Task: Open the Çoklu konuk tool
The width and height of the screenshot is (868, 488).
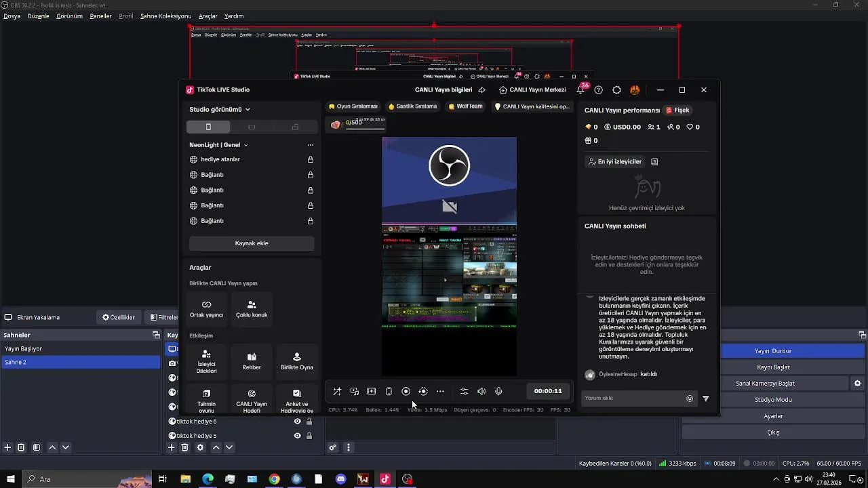Action: (252, 308)
